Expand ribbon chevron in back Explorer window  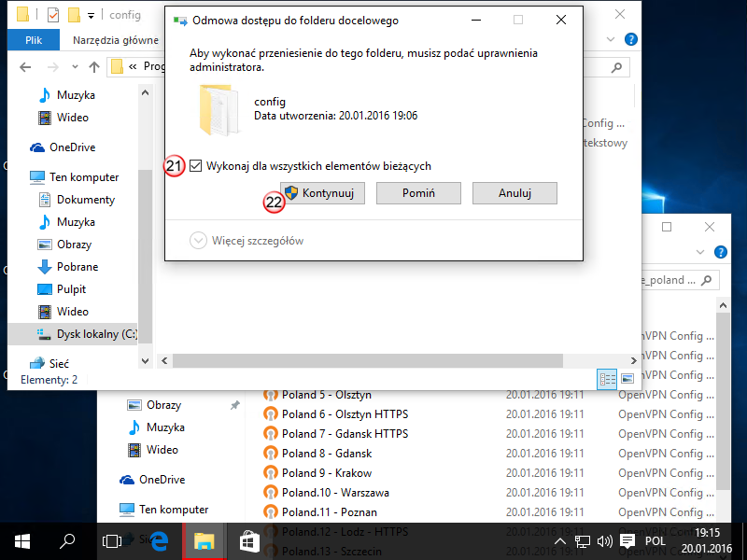699,252
